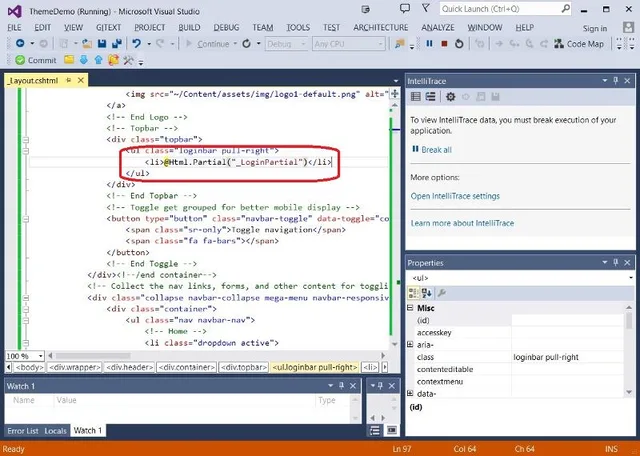The width and height of the screenshot is (640, 456).
Task: Collapse the button navbar-toggle code region
Action: point(26,219)
